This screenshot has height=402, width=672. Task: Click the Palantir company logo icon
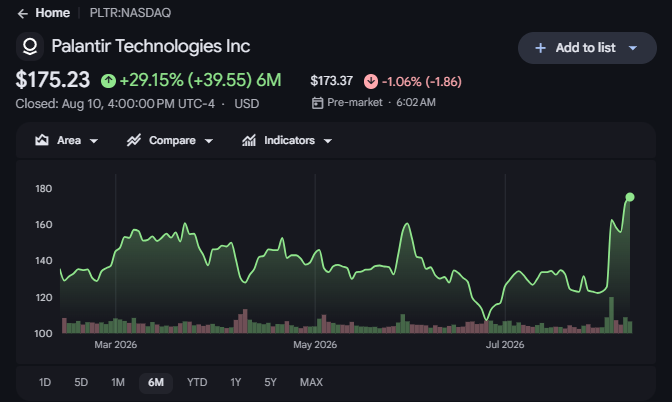pos(30,46)
